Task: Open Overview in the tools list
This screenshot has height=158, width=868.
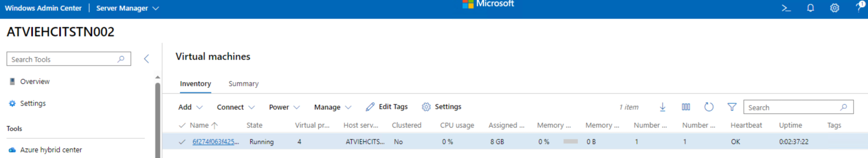Action: (35, 81)
